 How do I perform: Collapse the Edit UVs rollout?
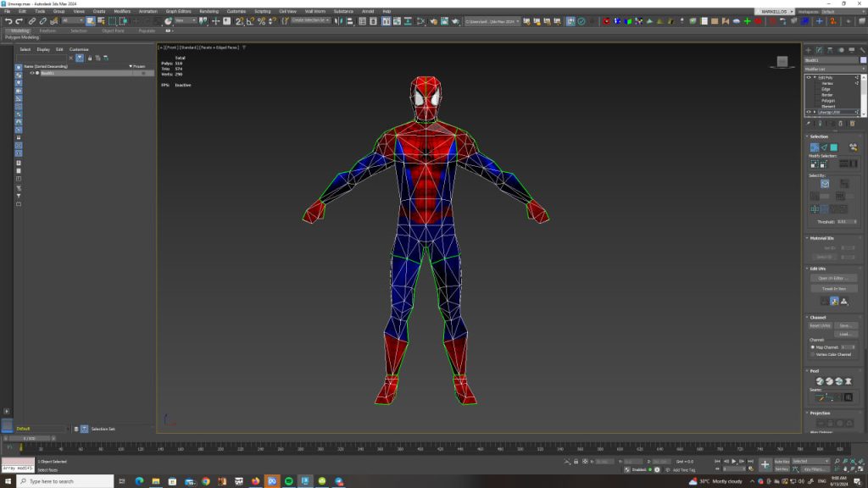[817, 269]
